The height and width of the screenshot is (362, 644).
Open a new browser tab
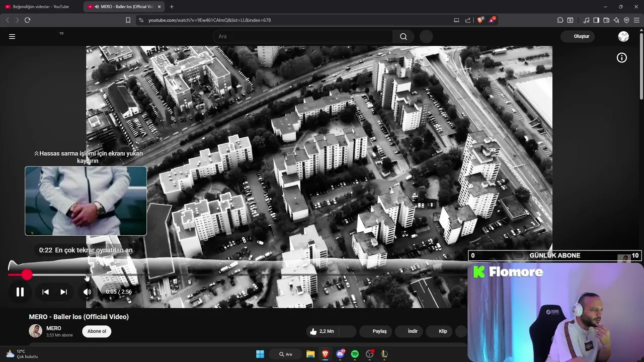172,7
